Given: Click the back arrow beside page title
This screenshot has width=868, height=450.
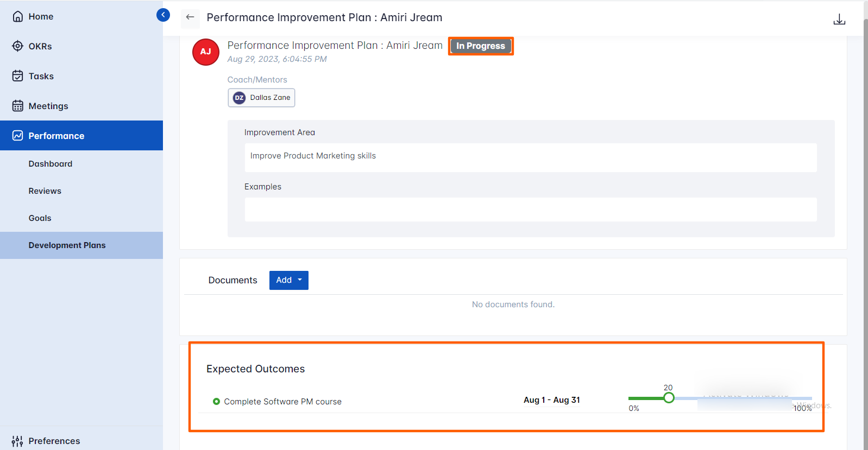Looking at the screenshot, I should pyautogui.click(x=190, y=17).
